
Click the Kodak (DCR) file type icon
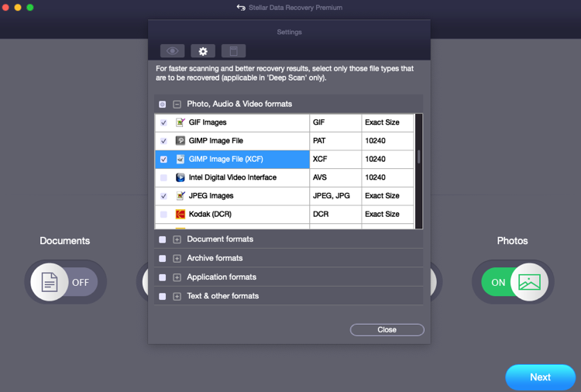click(x=180, y=214)
